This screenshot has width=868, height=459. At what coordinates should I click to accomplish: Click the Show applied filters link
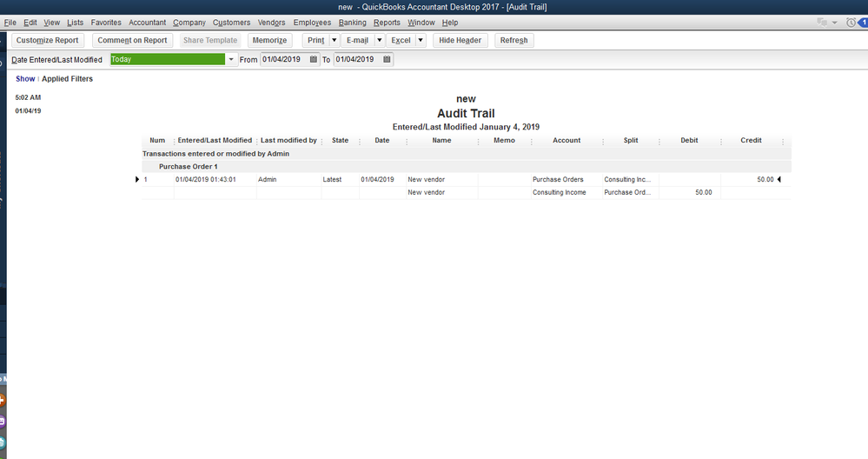(25, 78)
